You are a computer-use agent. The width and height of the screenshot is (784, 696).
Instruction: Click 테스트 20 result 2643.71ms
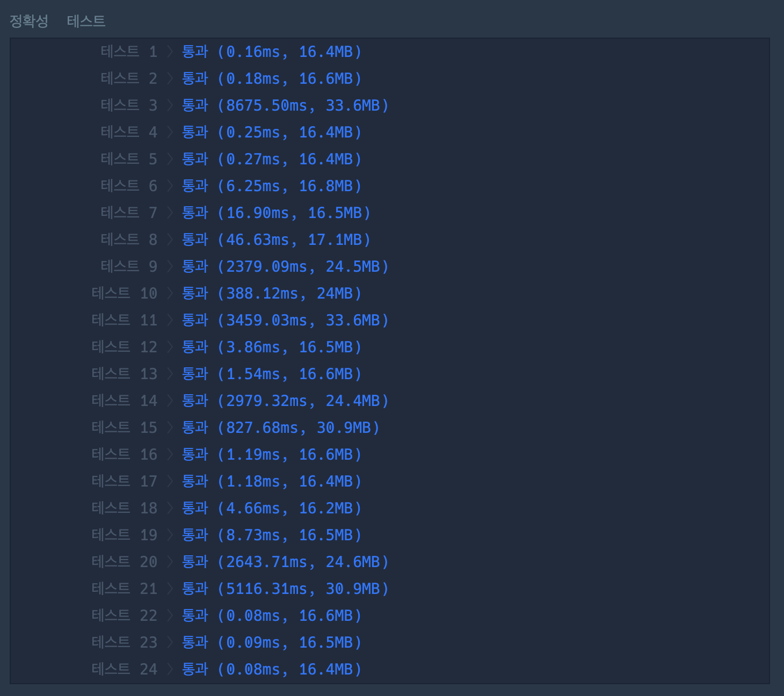pyautogui.click(x=286, y=562)
